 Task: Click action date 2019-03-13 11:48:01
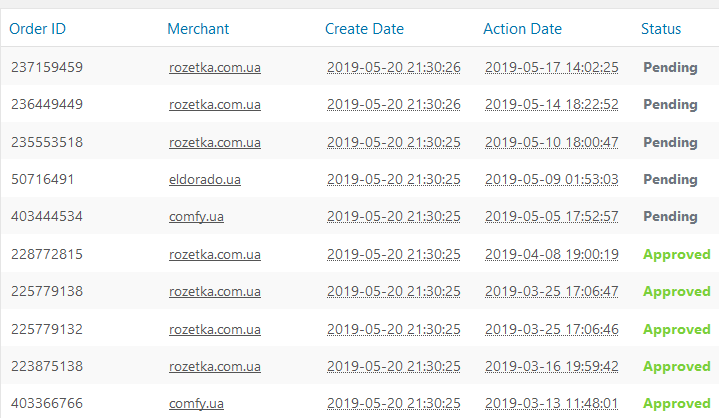pos(552,403)
